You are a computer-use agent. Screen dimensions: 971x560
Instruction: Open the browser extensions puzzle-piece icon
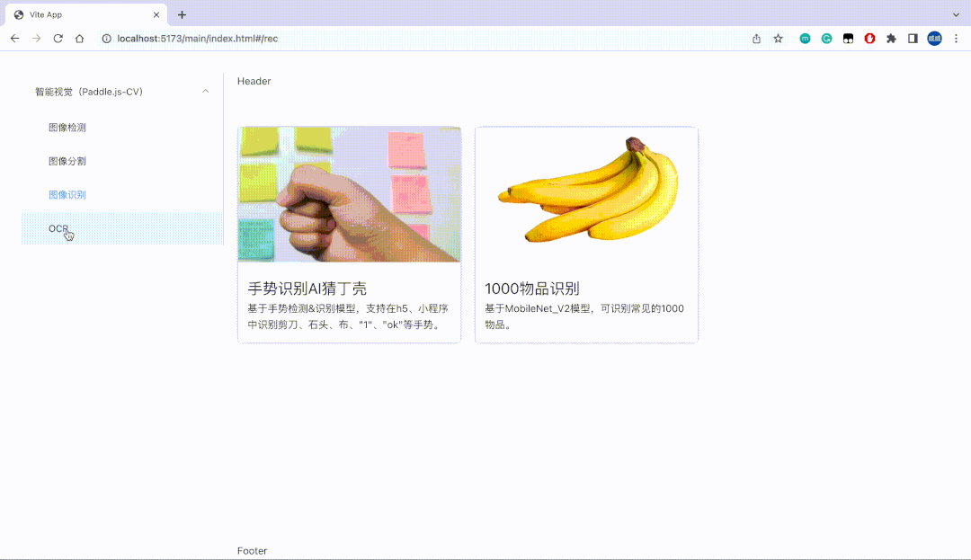coord(891,39)
